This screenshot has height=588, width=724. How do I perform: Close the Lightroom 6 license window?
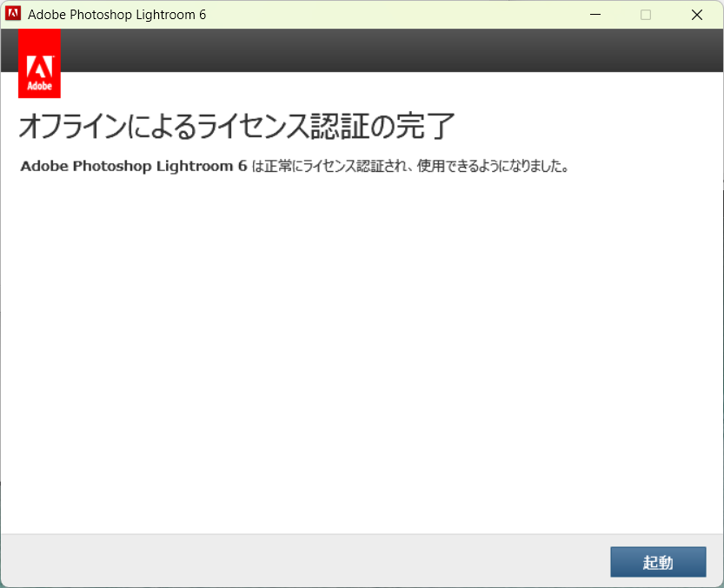click(697, 15)
